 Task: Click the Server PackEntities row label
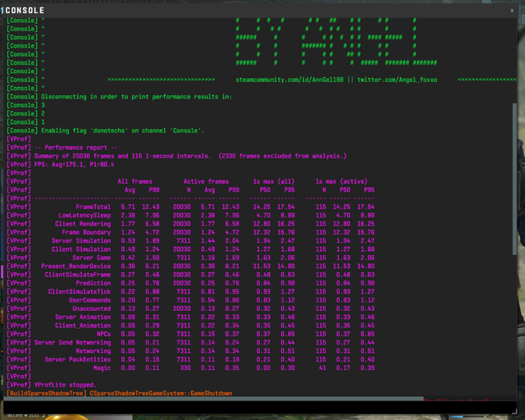pos(78,359)
